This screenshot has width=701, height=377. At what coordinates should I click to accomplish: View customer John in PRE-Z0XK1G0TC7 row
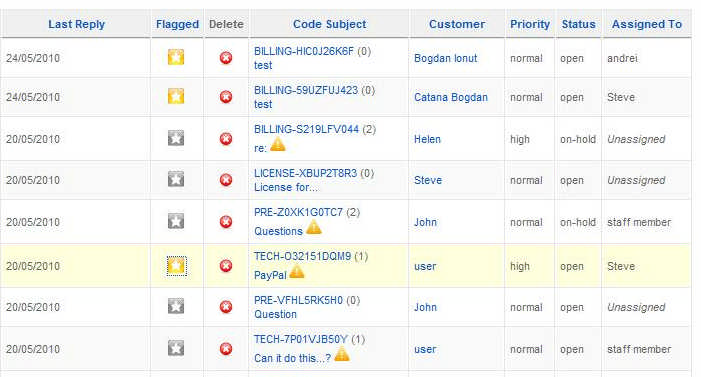(x=425, y=222)
